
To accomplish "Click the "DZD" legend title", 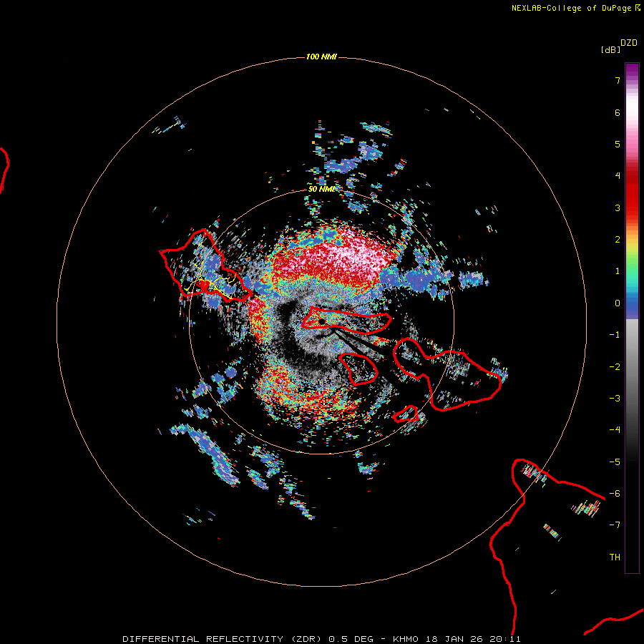I will (x=629, y=43).
